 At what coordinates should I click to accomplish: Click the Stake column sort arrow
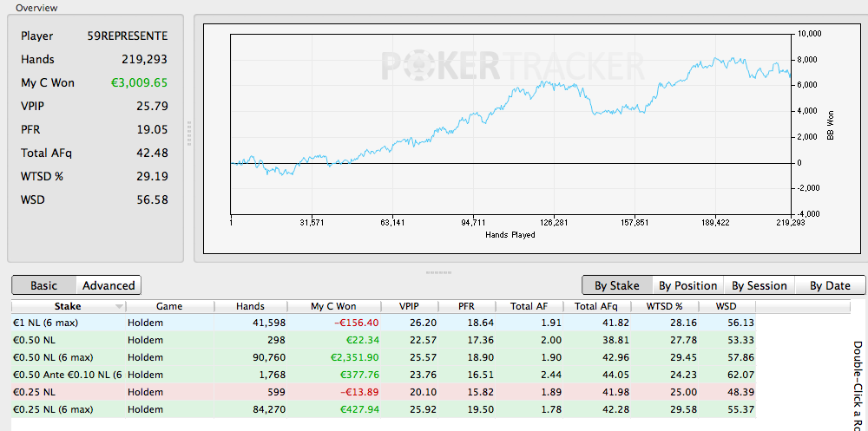tap(118, 306)
